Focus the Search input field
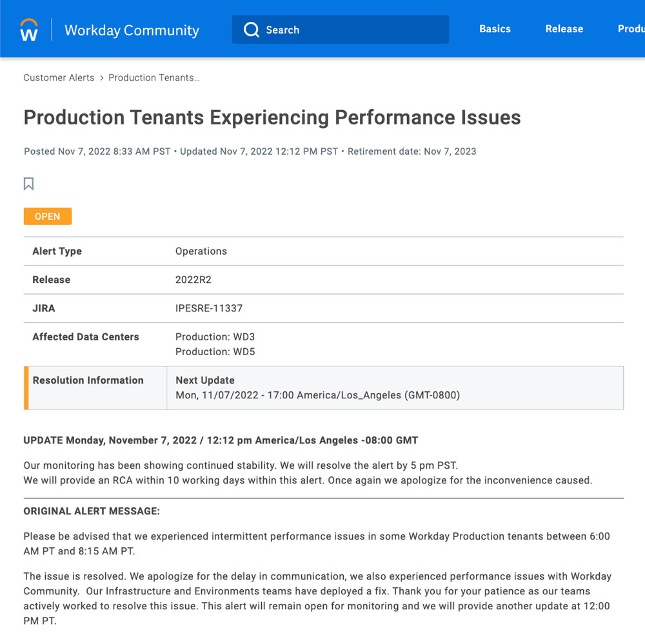This screenshot has width=645, height=644. [340, 30]
